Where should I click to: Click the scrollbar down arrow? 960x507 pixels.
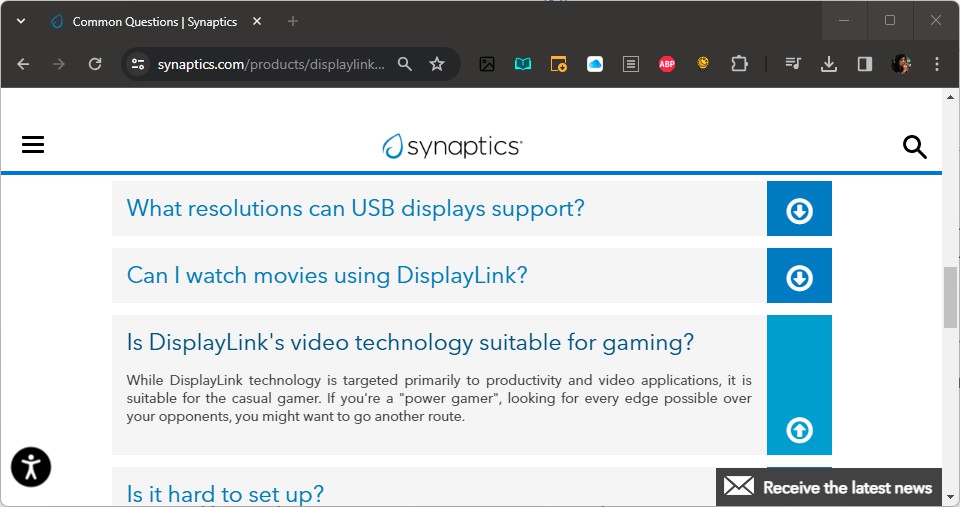click(x=950, y=497)
